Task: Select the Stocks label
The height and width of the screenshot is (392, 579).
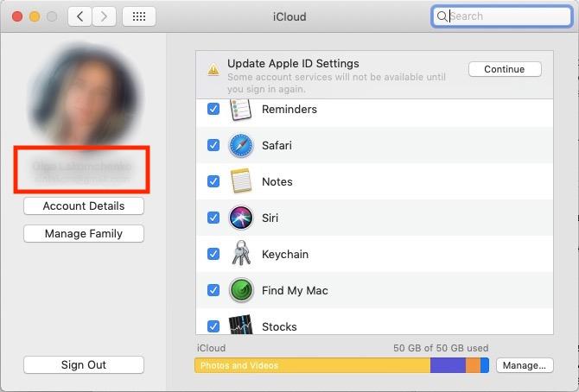Action: pos(279,326)
